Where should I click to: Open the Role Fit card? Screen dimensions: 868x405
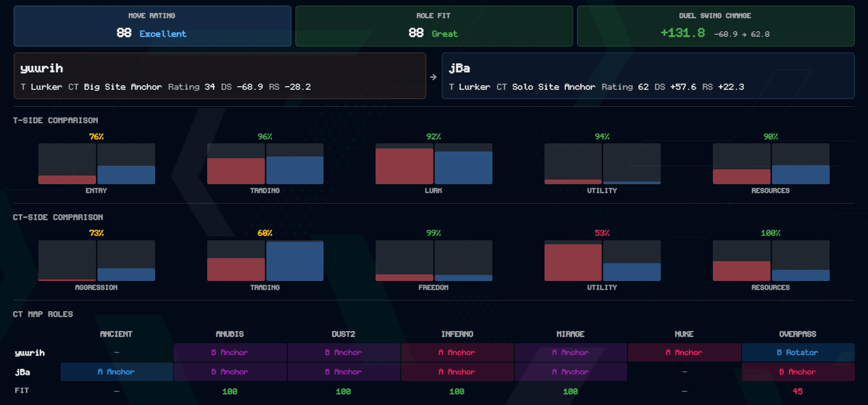[434, 26]
